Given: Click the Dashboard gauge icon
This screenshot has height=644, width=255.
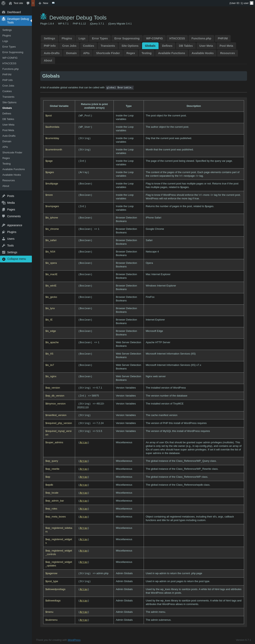Looking at the screenshot, I should tap(4, 12).
